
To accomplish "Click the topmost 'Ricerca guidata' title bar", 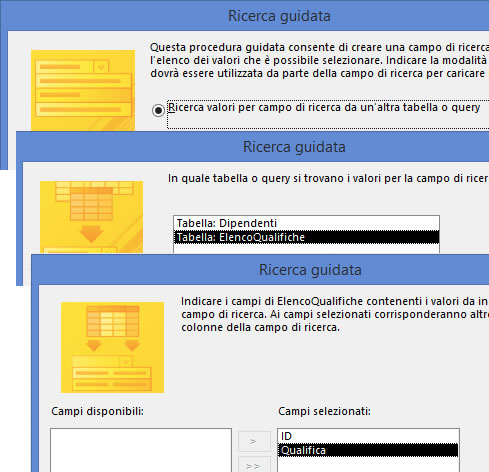I will pyautogui.click(x=279, y=16).
